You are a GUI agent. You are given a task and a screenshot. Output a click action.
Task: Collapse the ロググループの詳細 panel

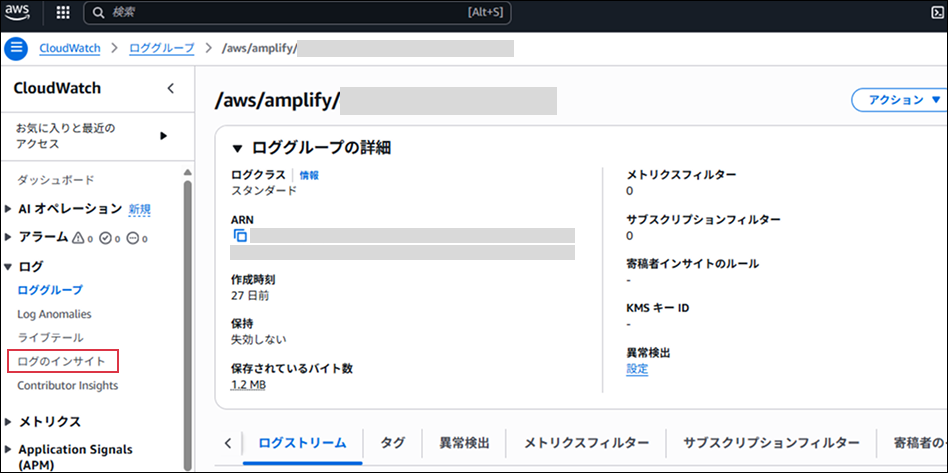237,148
